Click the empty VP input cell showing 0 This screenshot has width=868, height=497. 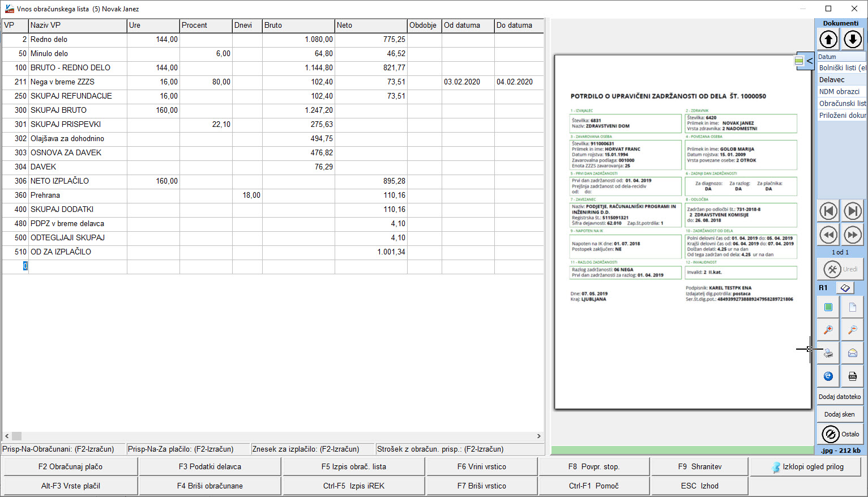click(x=15, y=266)
